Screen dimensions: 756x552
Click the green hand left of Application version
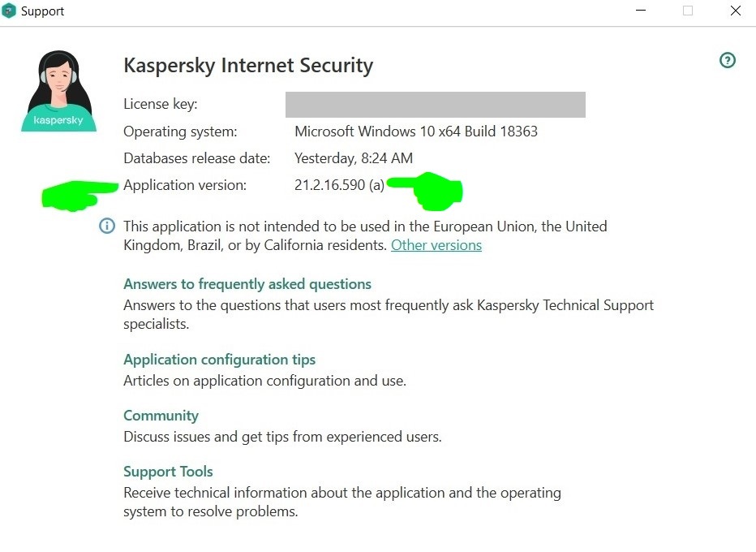point(77,195)
